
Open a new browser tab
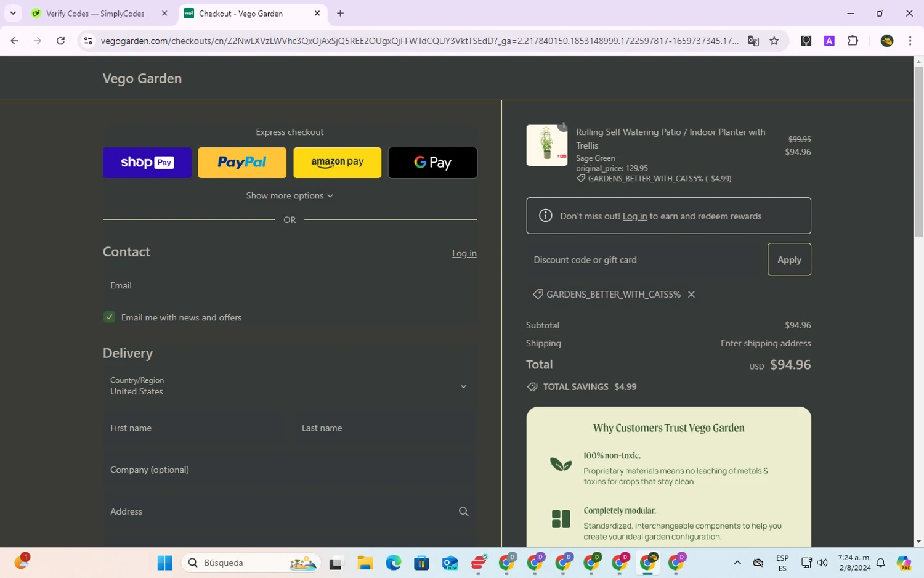[340, 13]
